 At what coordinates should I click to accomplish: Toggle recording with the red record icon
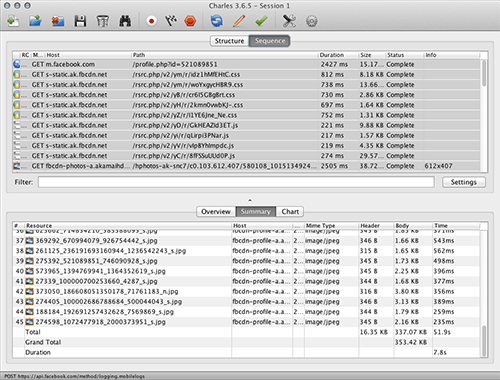[x=151, y=21]
